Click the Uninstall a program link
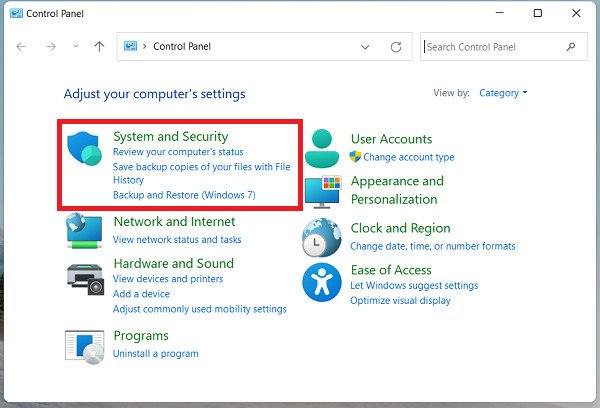 point(155,354)
